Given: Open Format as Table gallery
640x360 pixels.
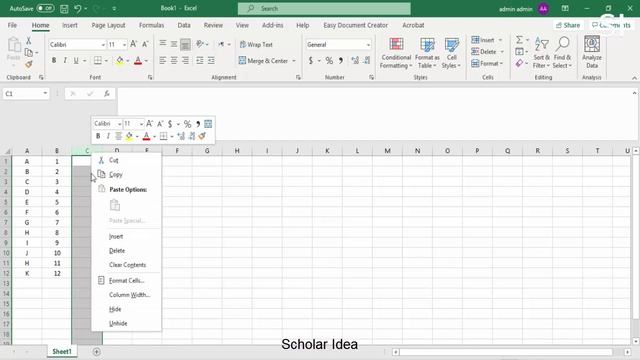Looking at the screenshot, I should (x=427, y=53).
